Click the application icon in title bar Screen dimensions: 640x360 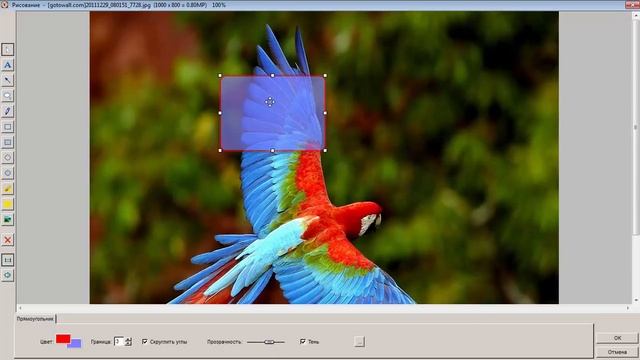click(4, 4)
